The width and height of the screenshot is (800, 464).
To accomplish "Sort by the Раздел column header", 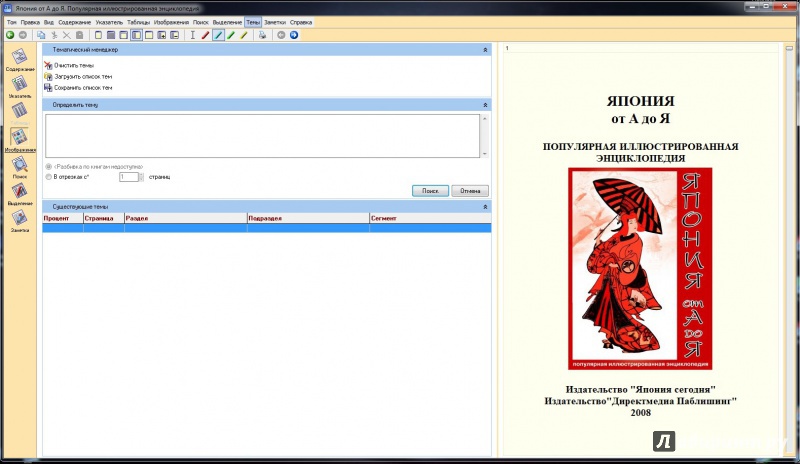I will 186,218.
